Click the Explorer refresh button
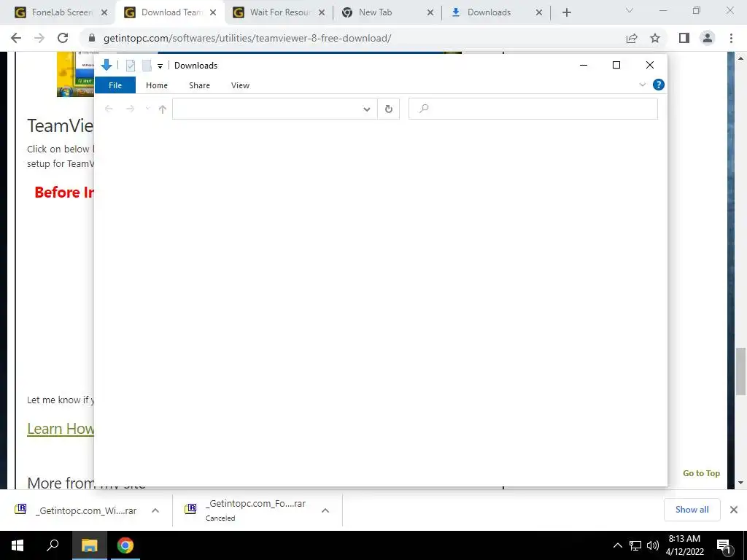747x560 pixels. (389, 109)
